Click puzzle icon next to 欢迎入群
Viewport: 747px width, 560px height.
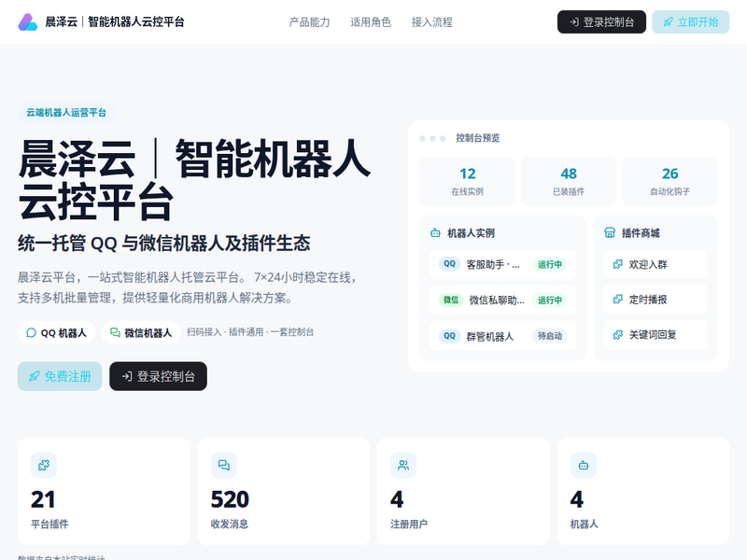(618, 264)
